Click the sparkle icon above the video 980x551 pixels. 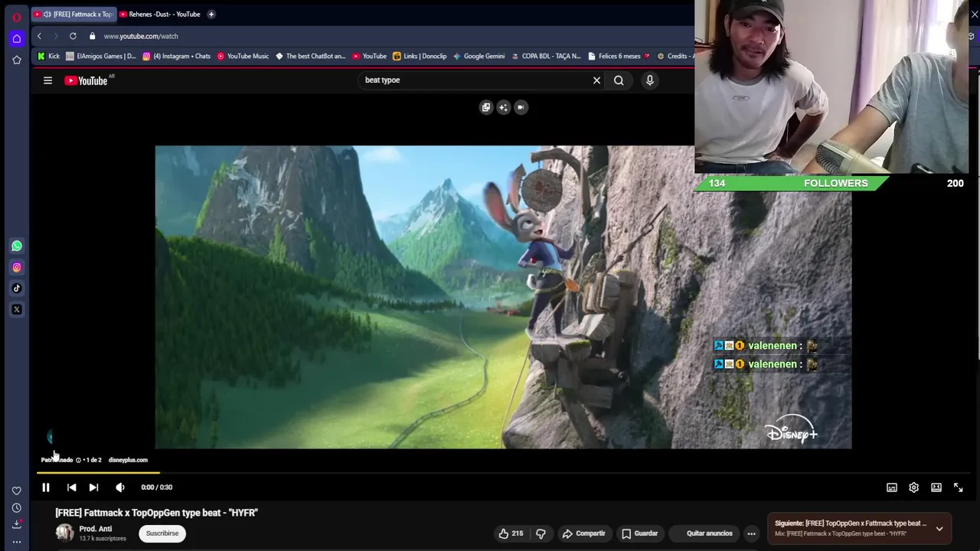503,107
